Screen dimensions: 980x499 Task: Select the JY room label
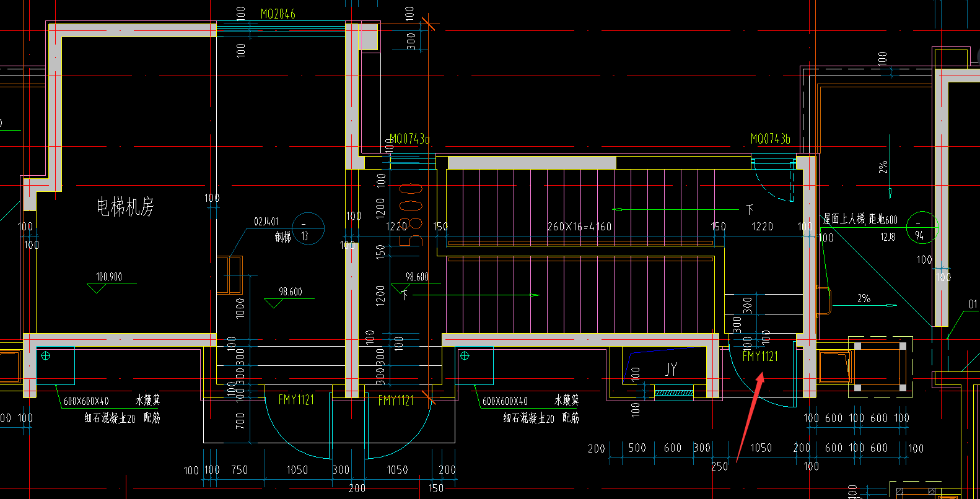[x=671, y=370]
